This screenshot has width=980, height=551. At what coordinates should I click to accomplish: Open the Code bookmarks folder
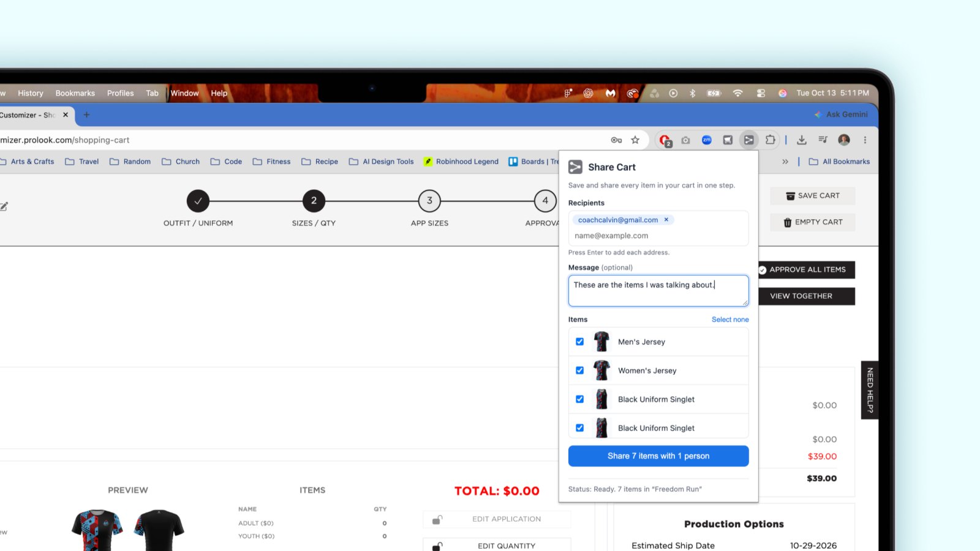[226, 162]
